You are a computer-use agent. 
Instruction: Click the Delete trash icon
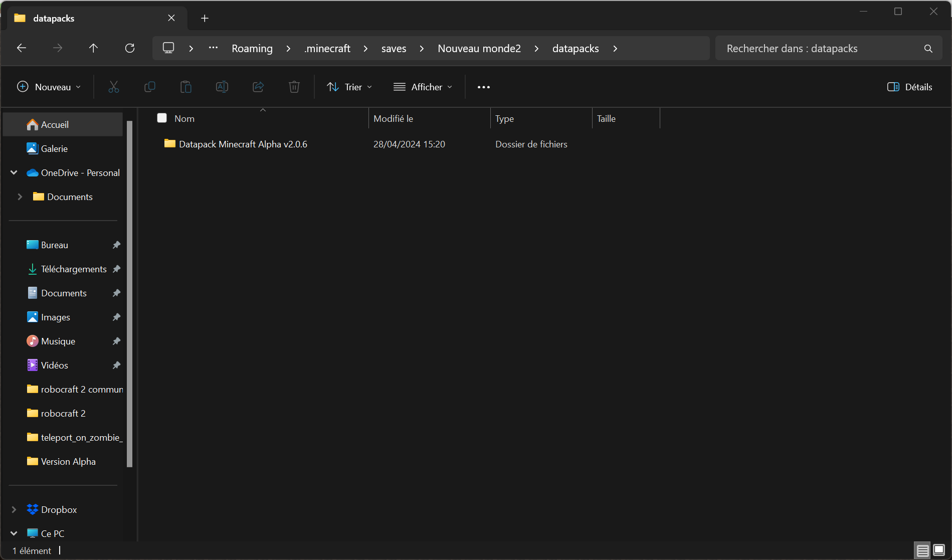pyautogui.click(x=294, y=87)
